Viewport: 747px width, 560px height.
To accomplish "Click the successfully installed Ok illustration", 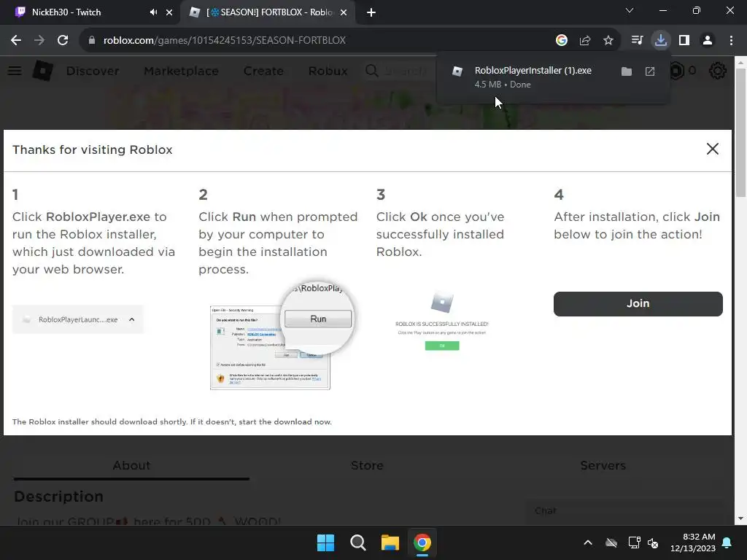I will pos(442,346).
